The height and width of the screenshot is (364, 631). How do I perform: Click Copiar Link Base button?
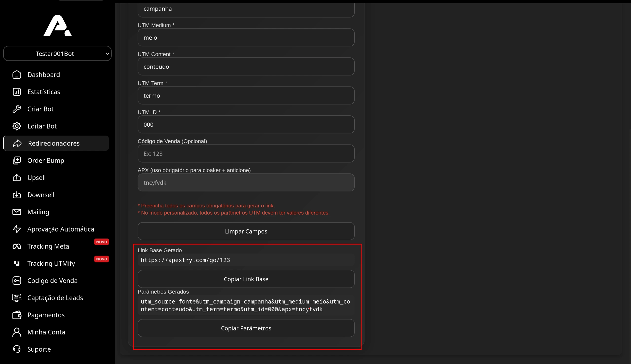[x=246, y=279]
